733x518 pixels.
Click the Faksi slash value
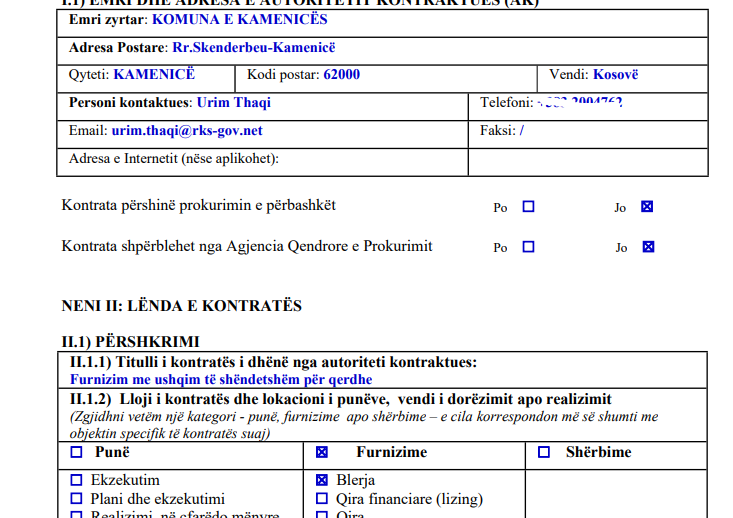(x=522, y=131)
